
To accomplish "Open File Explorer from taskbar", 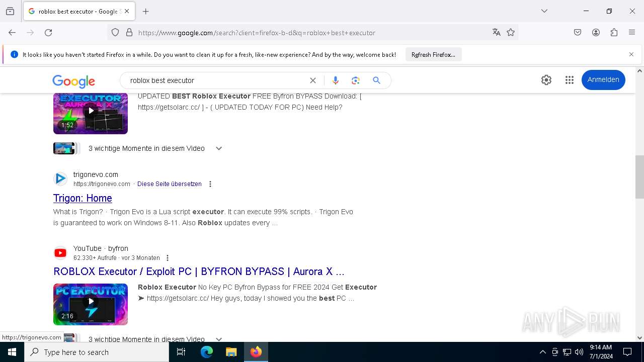I will pyautogui.click(x=231, y=352).
